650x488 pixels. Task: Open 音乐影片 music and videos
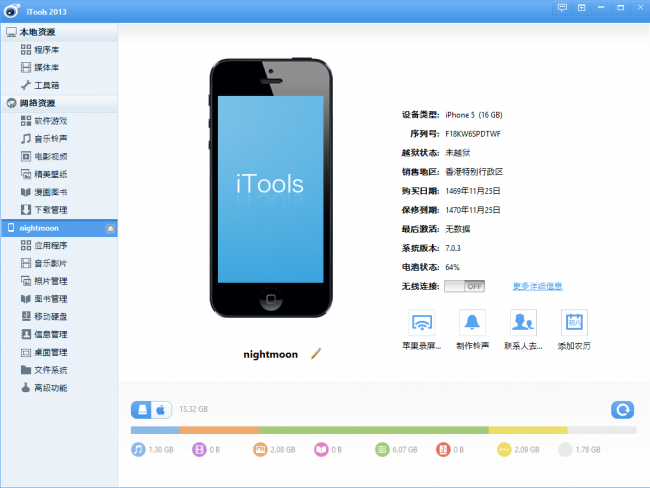59,264
